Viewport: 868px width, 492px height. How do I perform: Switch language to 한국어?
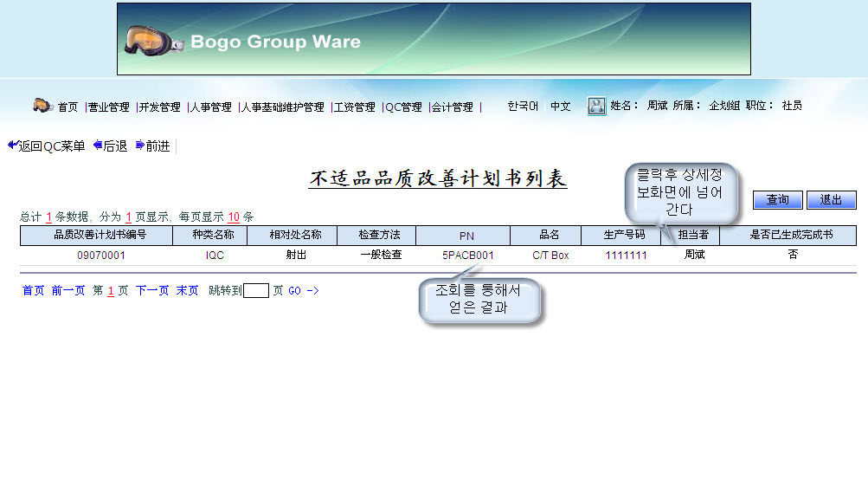click(x=523, y=107)
